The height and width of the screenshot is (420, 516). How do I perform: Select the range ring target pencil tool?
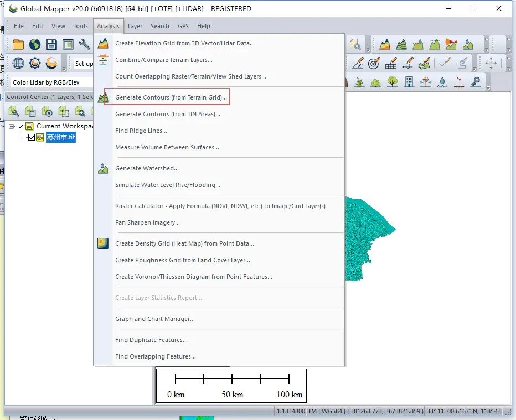pos(374,63)
